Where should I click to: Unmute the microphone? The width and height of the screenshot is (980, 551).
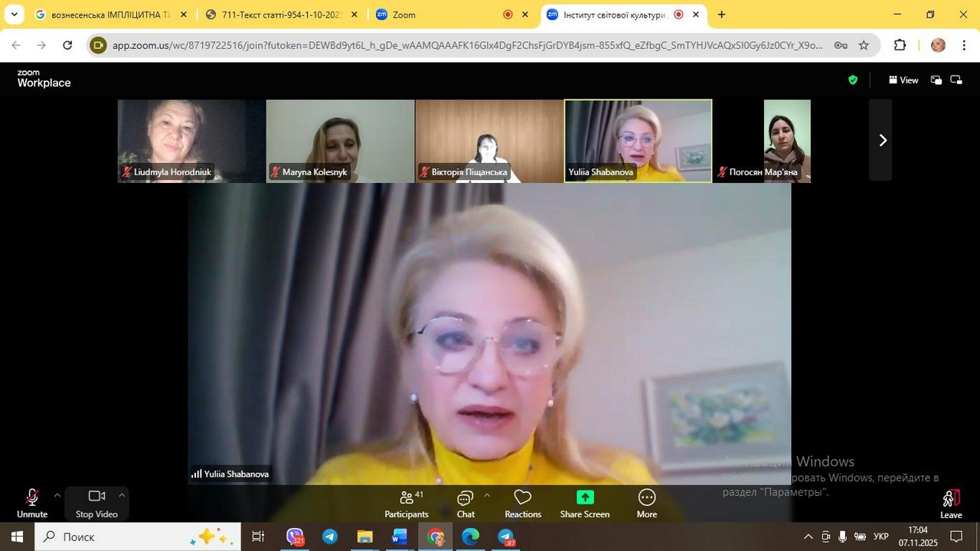pos(32,503)
